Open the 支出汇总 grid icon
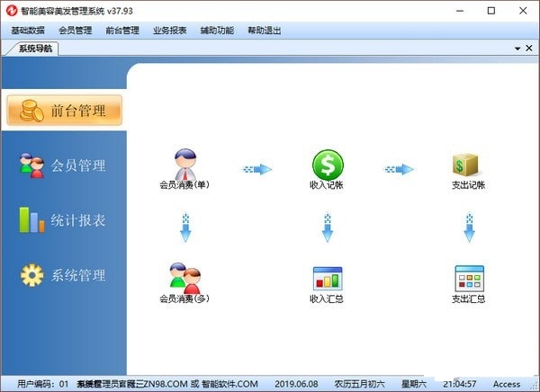This screenshot has height=392, width=540. [x=470, y=279]
